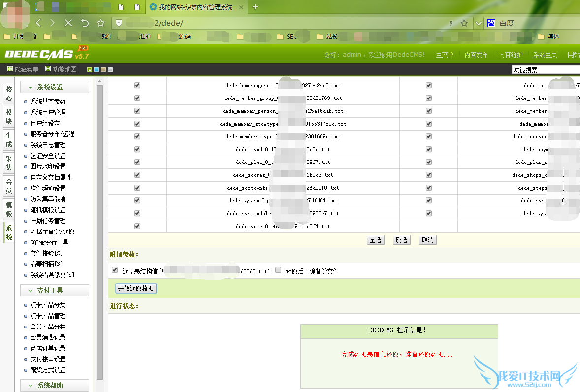
Task: Click 隐藏菜单 to hide the side menu
Action: point(23,69)
